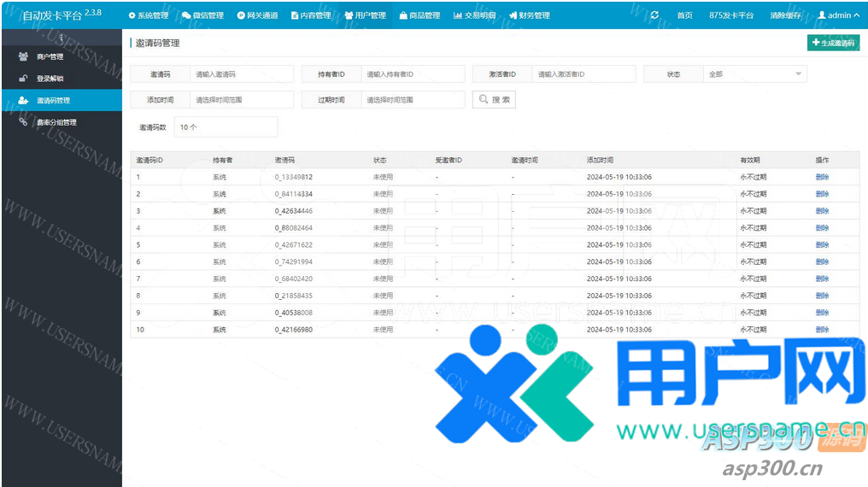This screenshot has height=487, width=868.
Task: Click the 搜索 button
Action: [x=494, y=100]
